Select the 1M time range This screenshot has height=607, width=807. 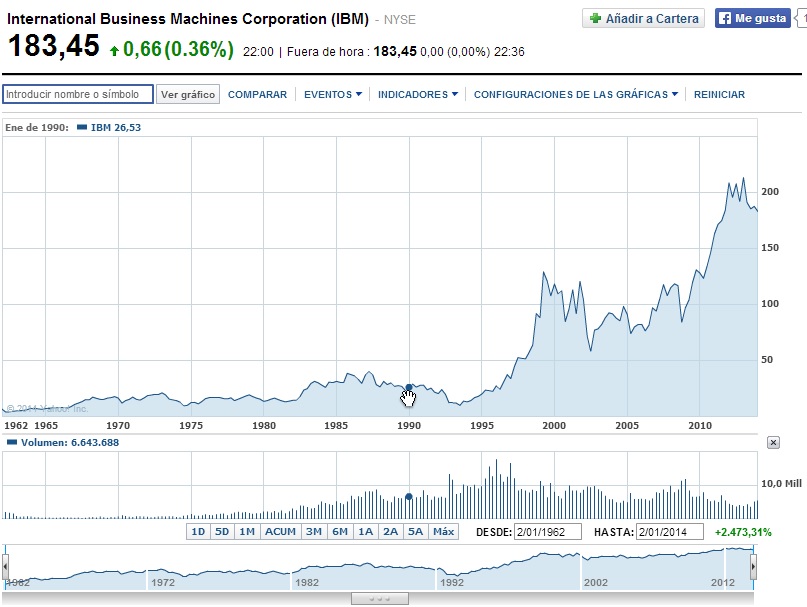point(247,531)
